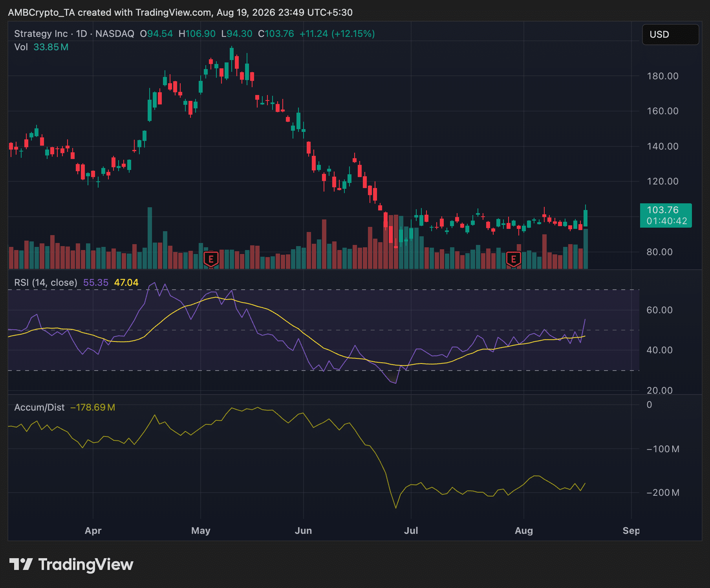
Task: Click the −200M Accum/Dist axis label
Action: click(663, 493)
